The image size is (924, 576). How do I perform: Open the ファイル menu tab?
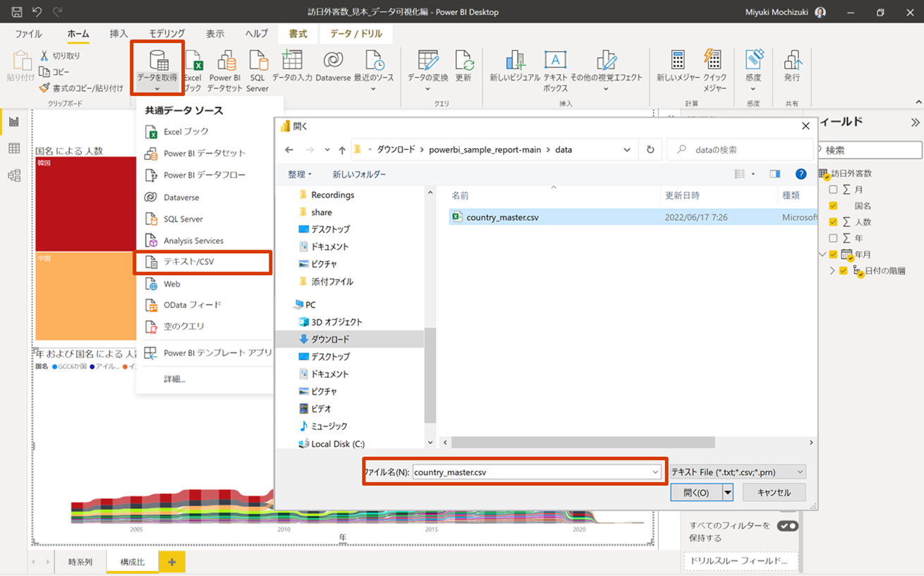pyautogui.click(x=28, y=34)
